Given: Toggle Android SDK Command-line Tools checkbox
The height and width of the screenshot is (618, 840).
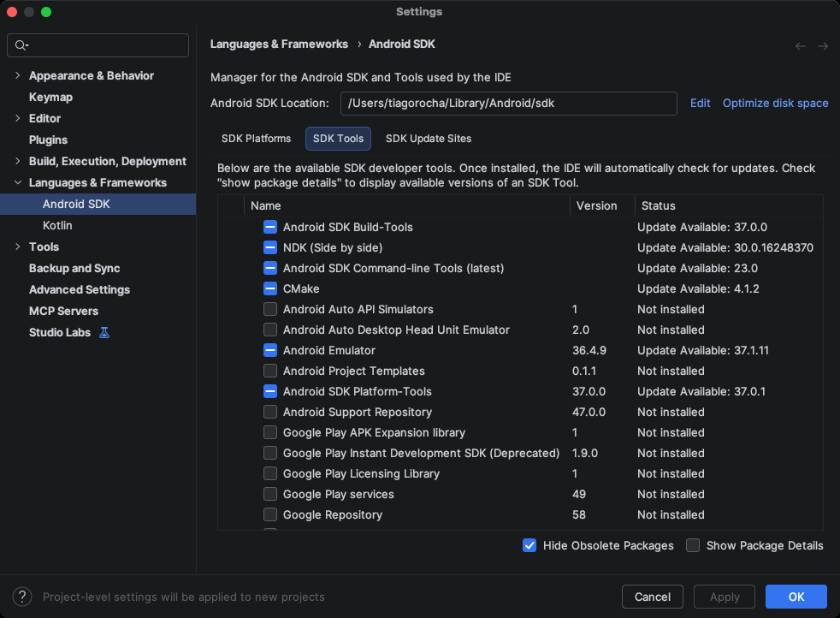Looking at the screenshot, I should click(x=270, y=268).
